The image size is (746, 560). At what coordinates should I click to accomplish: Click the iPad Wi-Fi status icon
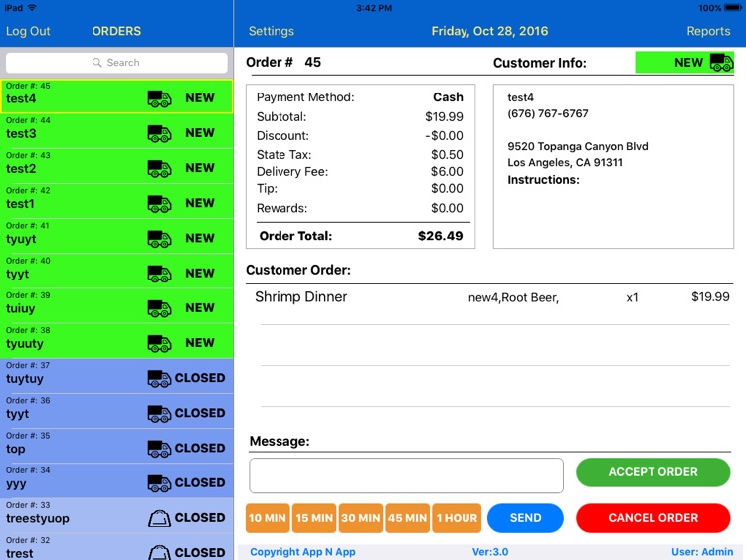click(x=32, y=8)
